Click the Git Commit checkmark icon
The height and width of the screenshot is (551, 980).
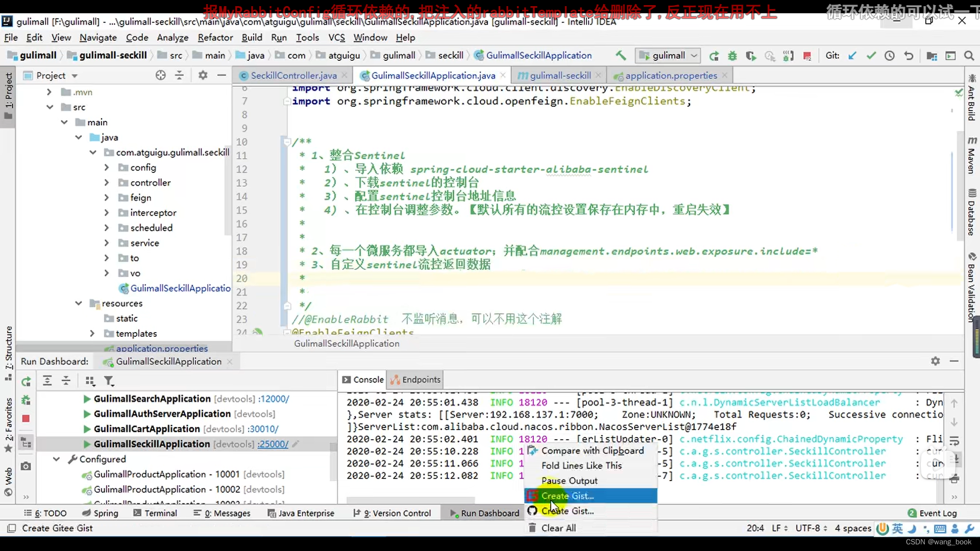[x=871, y=56]
